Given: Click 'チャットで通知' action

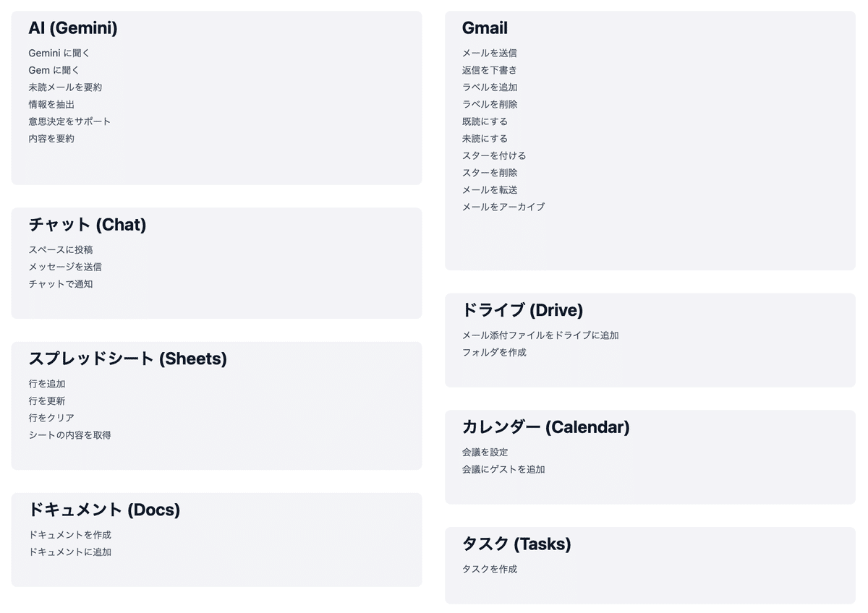Looking at the screenshot, I should [61, 284].
